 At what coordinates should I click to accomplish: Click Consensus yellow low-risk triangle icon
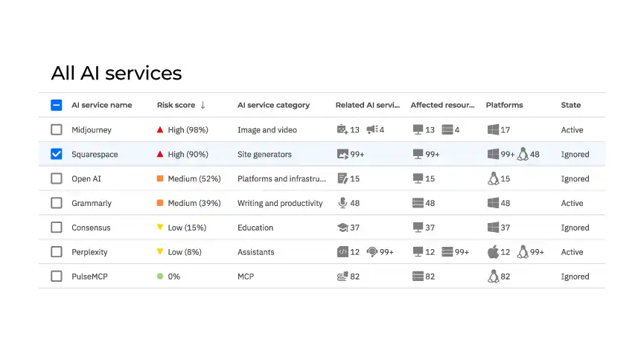160,227
